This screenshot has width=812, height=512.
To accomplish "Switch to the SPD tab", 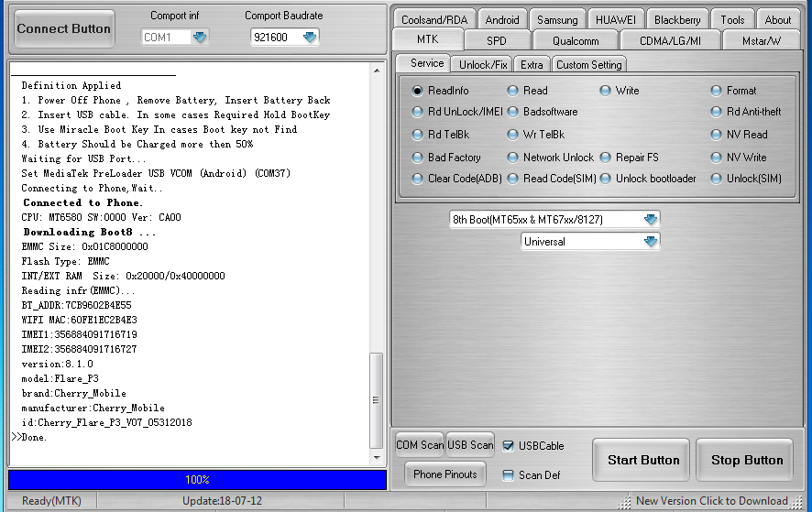I will click(497, 40).
